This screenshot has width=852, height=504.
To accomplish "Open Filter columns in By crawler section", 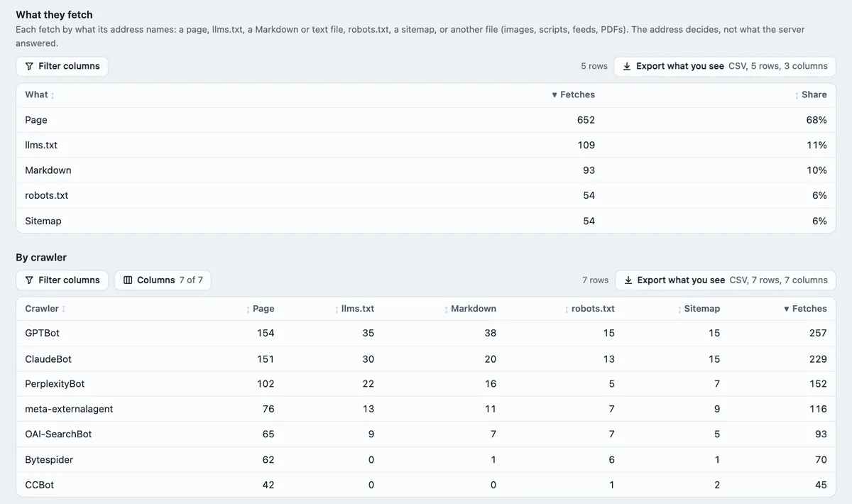I will pyautogui.click(x=62, y=280).
